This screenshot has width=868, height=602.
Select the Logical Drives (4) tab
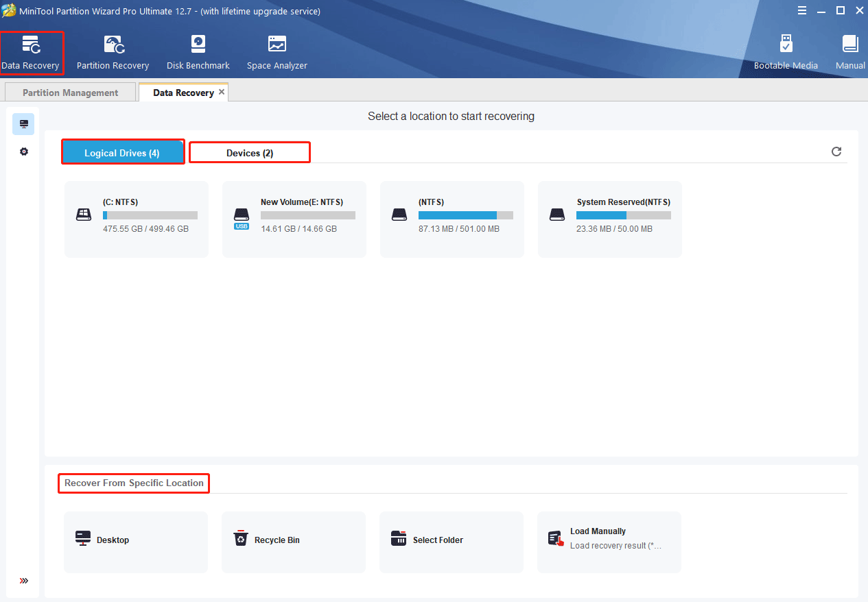tap(122, 153)
